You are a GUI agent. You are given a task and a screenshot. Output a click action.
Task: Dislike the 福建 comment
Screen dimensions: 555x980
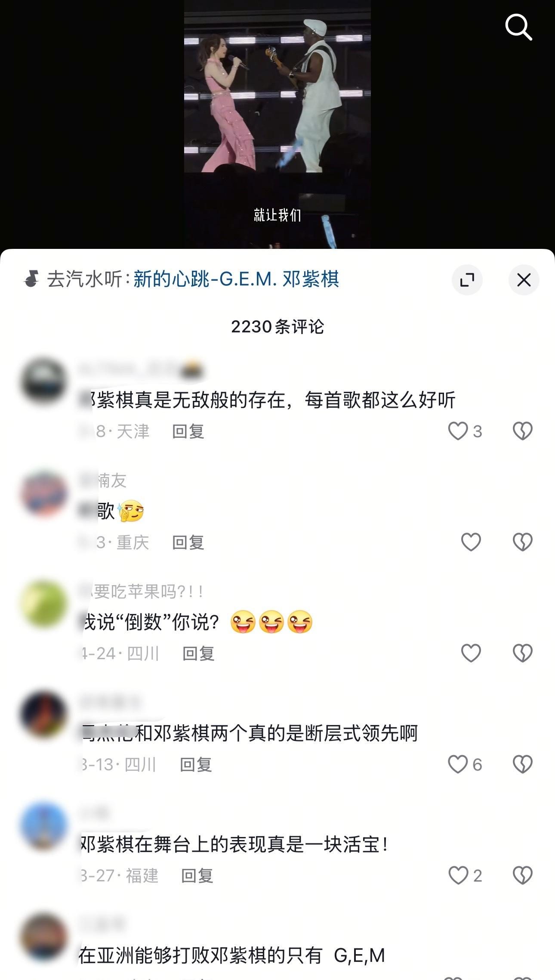tap(523, 875)
